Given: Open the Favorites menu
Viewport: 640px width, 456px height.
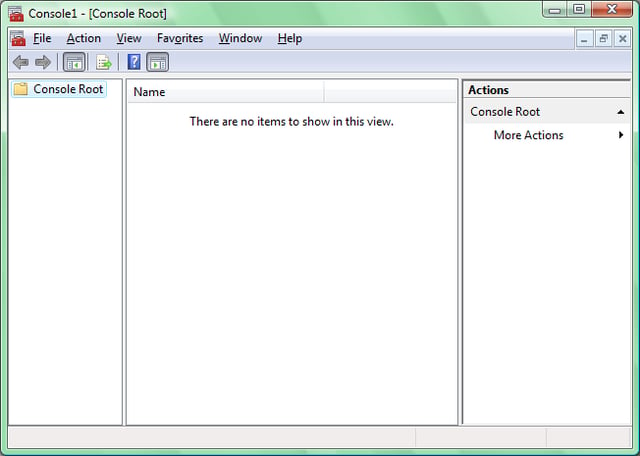Looking at the screenshot, I should 180,38.
